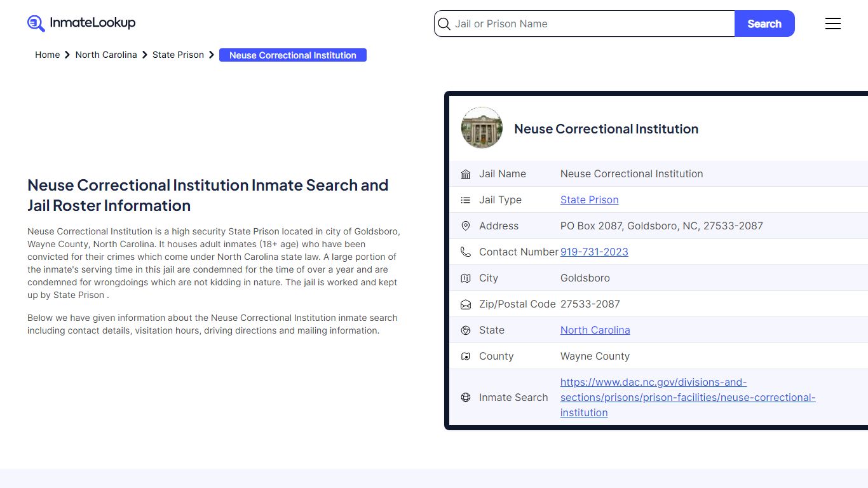Image resolution: width=868 pixels, height=488 pixels.
Task: Click the search magnifier icon
Action: pos(444,24)
